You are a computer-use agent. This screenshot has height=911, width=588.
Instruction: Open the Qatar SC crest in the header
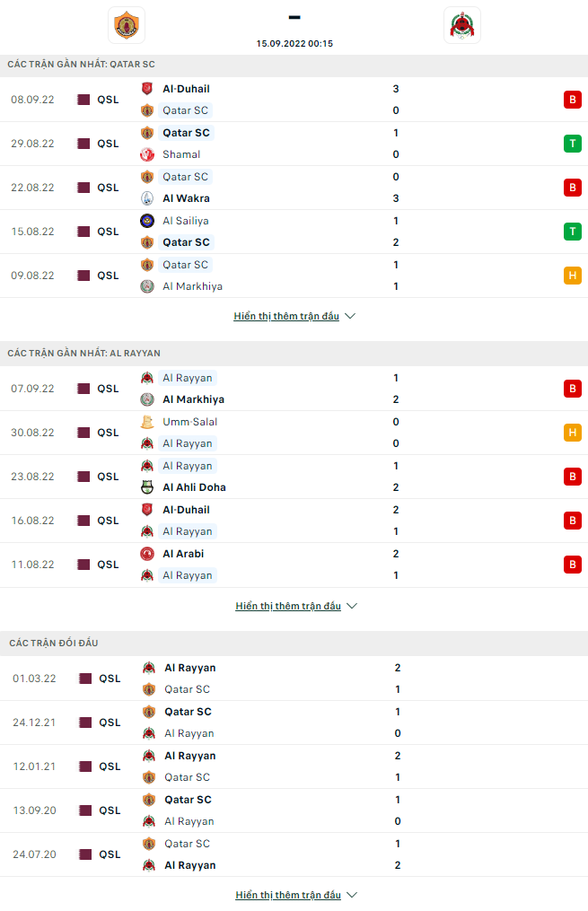click(126, 25)
